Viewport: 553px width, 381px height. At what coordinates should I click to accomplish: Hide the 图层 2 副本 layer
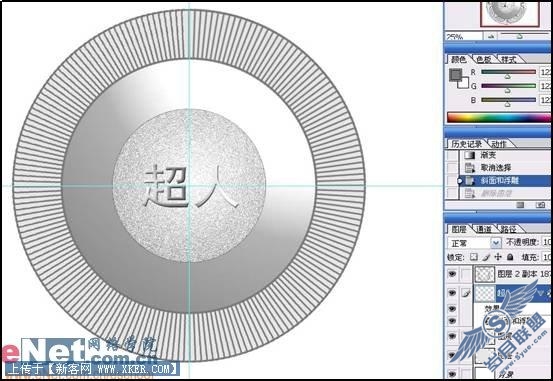(x=452, y=273)
